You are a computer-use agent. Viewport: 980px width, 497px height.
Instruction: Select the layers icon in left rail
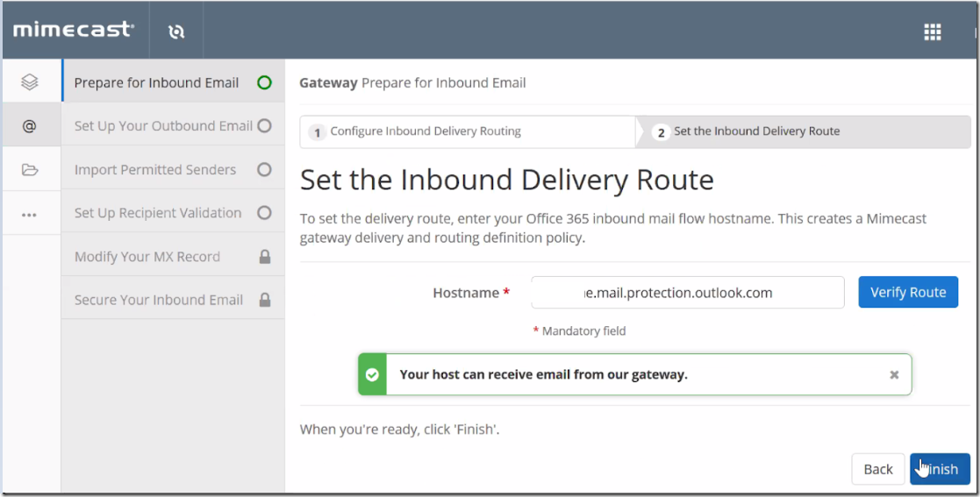29,82
